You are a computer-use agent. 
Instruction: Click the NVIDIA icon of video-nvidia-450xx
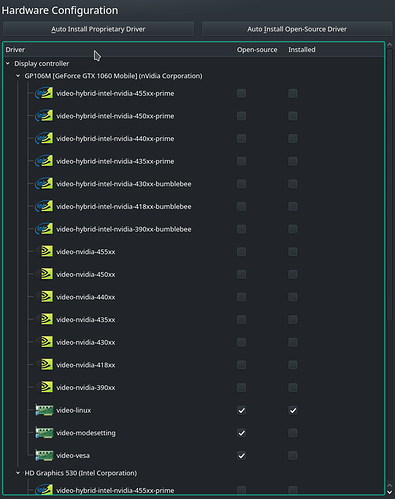(x=47, y=274)
